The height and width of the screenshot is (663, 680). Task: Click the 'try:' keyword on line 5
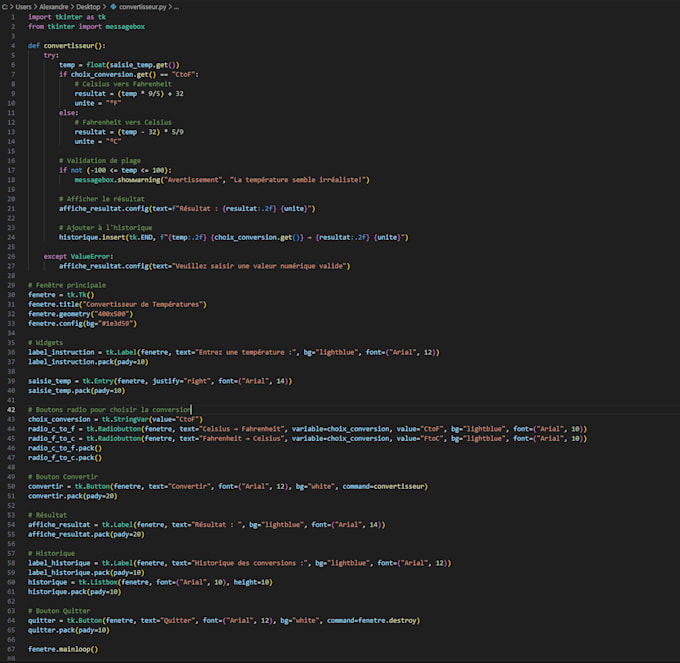[x=51, y=55]
